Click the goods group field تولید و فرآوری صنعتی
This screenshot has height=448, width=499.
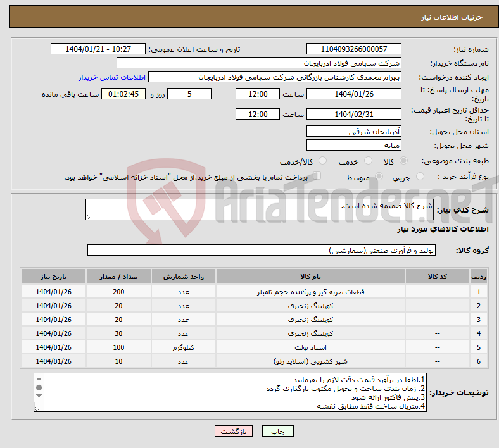(262, 250)
